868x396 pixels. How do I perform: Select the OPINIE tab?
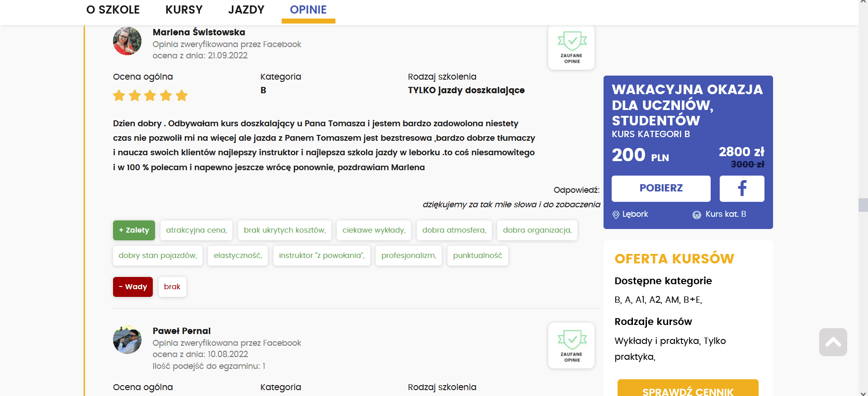tap(308, 10)
